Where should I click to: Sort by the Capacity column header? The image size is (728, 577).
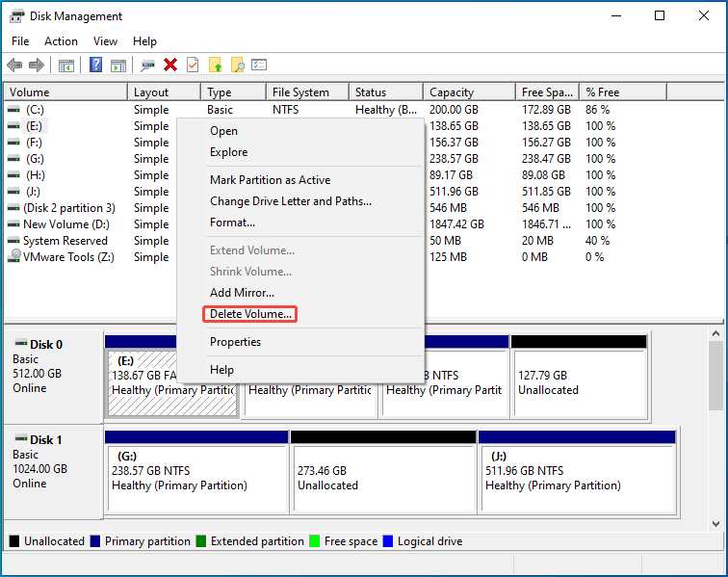tap(470, 92)
